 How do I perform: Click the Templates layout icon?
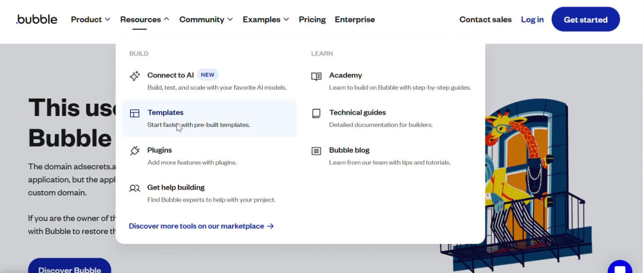[135, 113]
